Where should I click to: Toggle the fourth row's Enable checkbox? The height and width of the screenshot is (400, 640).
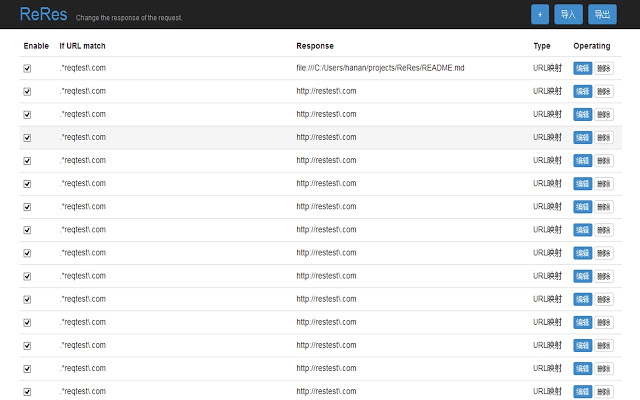pyautogui.click(x=27, y=138)
